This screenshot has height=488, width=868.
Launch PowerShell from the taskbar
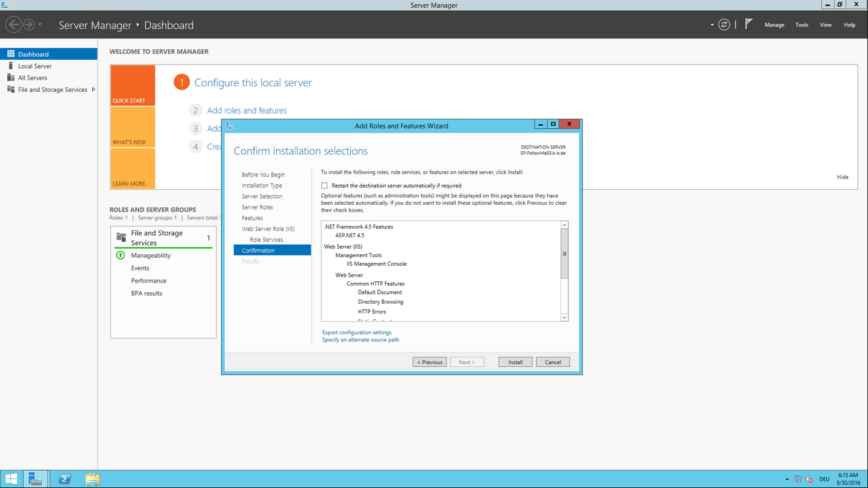(x=64, y=479)
